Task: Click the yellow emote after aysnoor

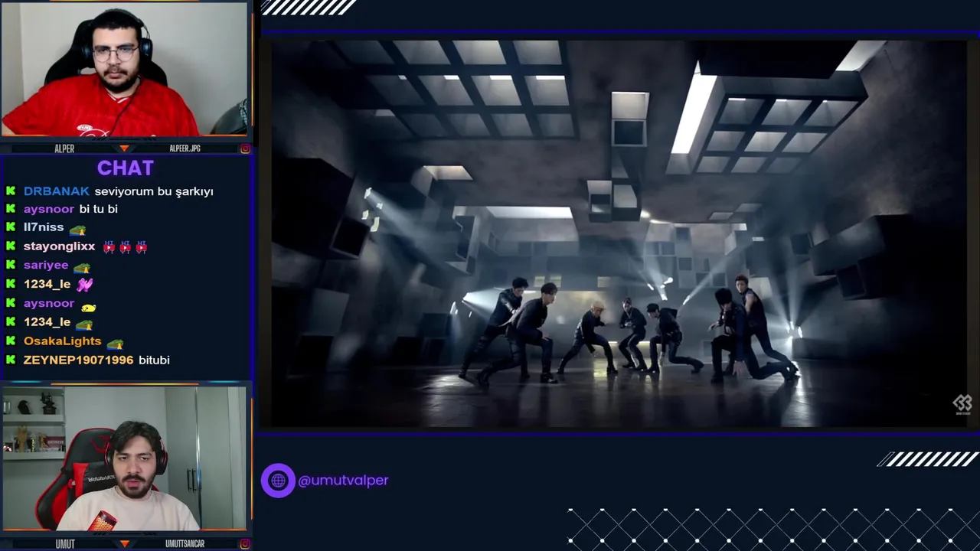Action: click(x=88, y=307)
